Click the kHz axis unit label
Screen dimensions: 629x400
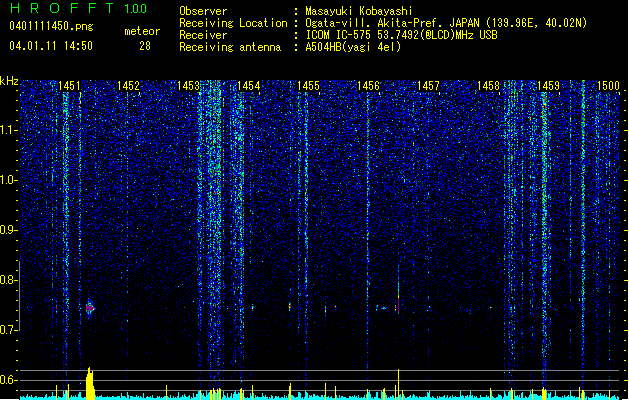(9, 81)
